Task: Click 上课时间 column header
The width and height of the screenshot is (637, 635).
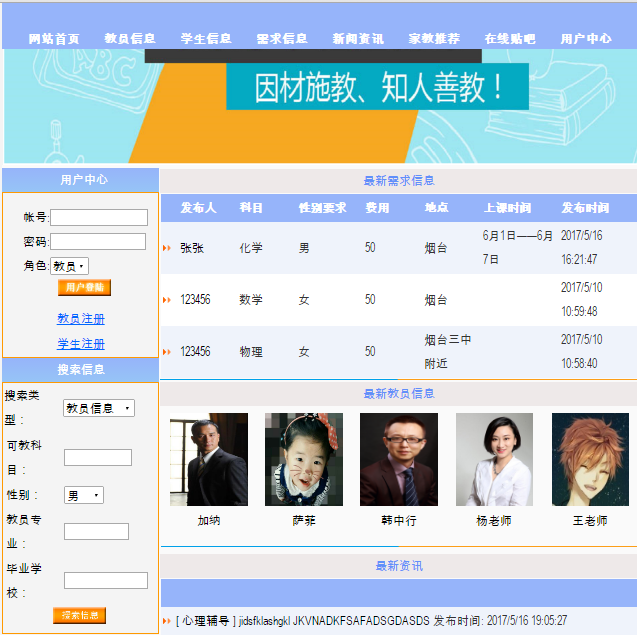Action: (507, 208)
